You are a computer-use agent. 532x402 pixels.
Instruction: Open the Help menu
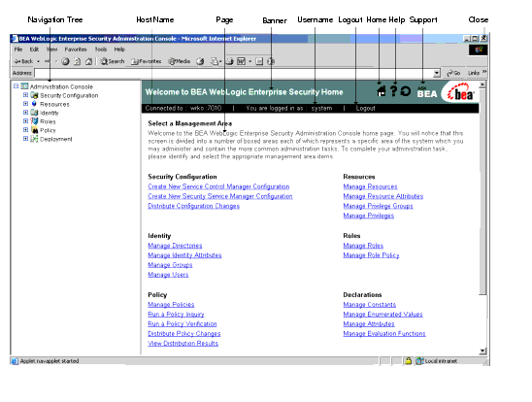pyautogui.click(x=119, y=50)
